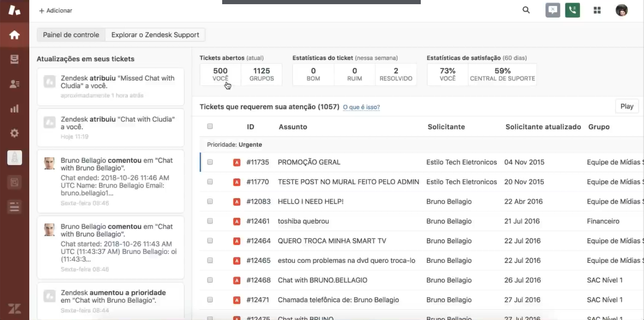
Task: Switch to Painel de controle tab
Action: pyautogui.click(x=71, y=35)
